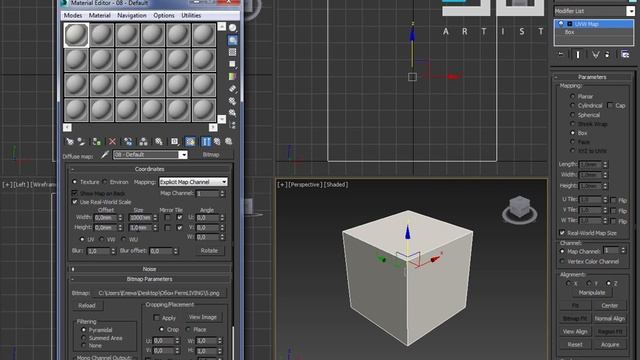
Task: Click the Blur value spinner arrows
Action: [113, 251]
